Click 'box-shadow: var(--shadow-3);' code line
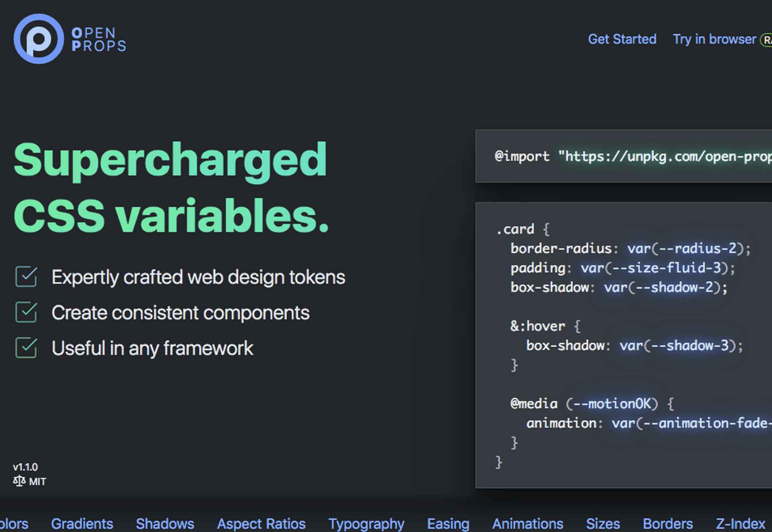 634,346
